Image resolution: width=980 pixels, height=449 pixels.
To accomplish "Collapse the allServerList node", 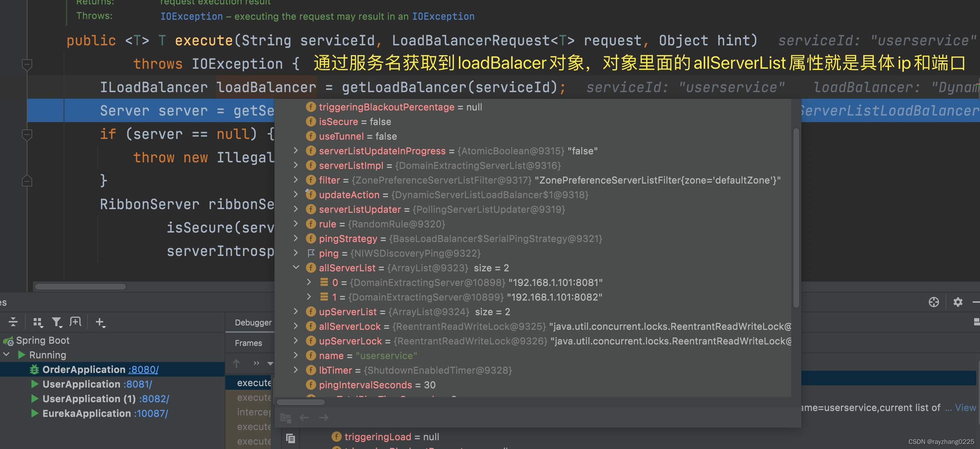I will tap(296, 268).
